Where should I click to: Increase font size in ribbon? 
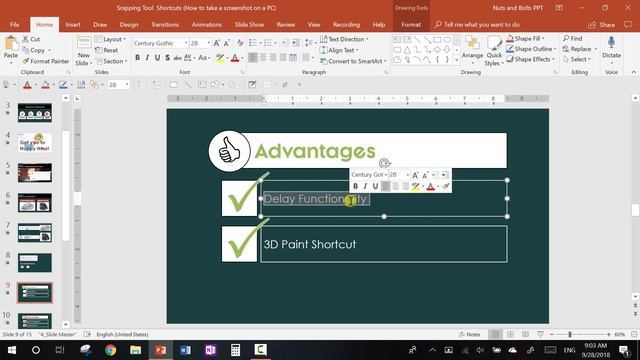[217, 43]
